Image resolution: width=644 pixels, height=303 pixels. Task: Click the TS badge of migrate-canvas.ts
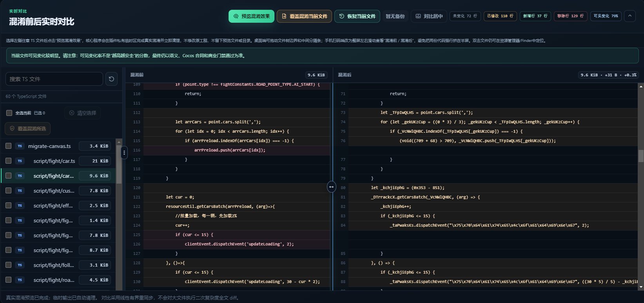pos(20,146)
